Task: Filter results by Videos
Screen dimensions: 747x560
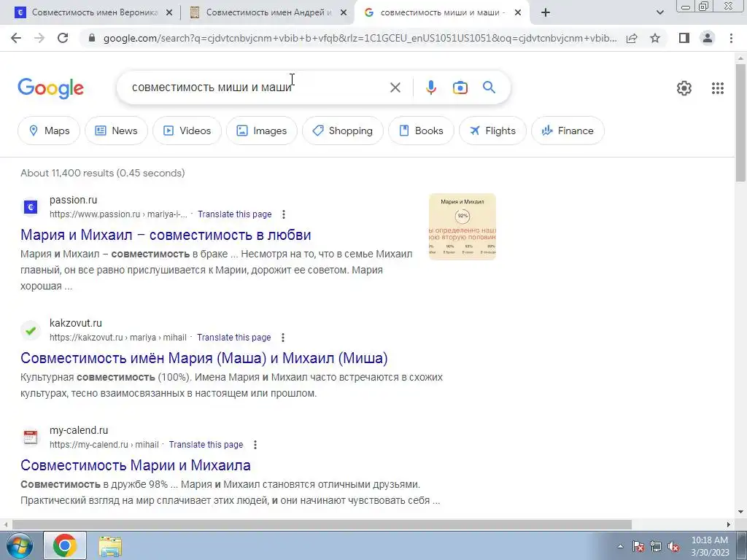Action: point(187,131)
